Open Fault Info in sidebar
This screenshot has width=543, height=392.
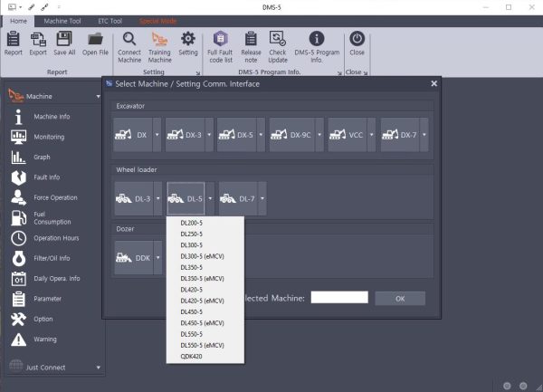pos(47,177)
